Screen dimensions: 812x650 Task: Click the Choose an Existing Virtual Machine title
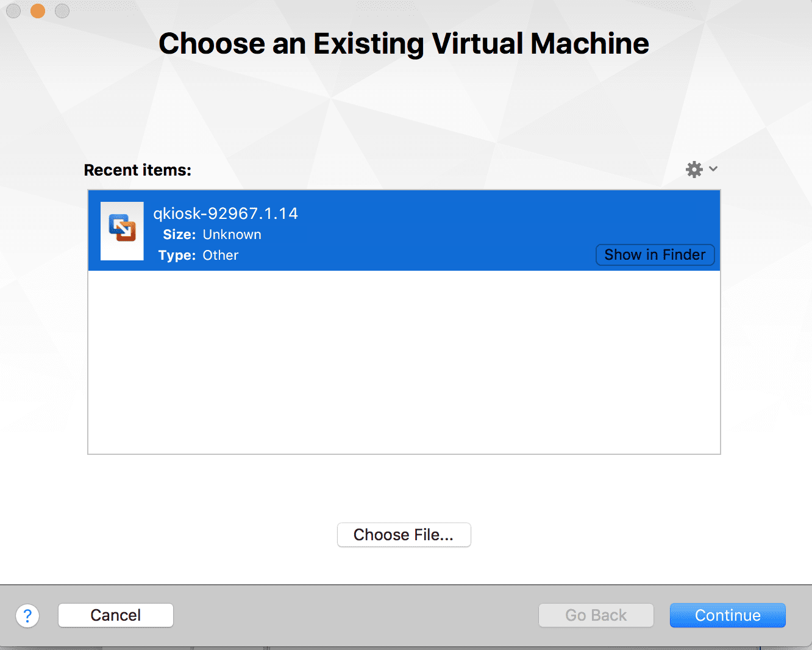click(x=404, y=43)
